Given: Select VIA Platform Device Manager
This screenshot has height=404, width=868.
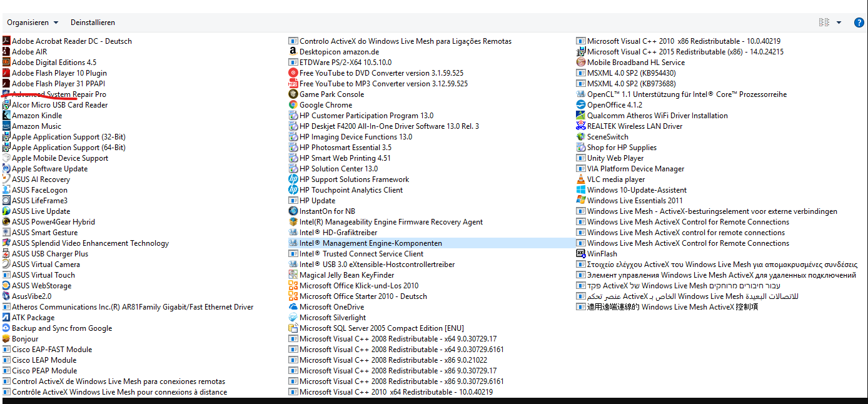Looking at the screenshot, I should tap(630, 169).
